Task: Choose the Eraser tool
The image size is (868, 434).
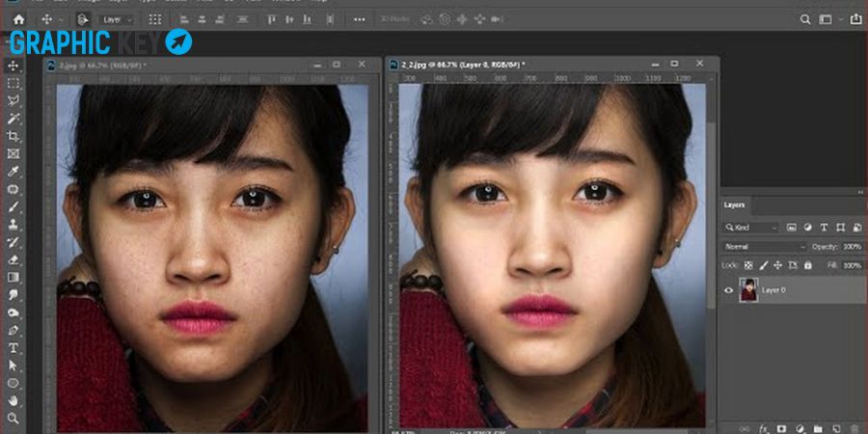Action: pyautogui.click(x=14, y=259)
